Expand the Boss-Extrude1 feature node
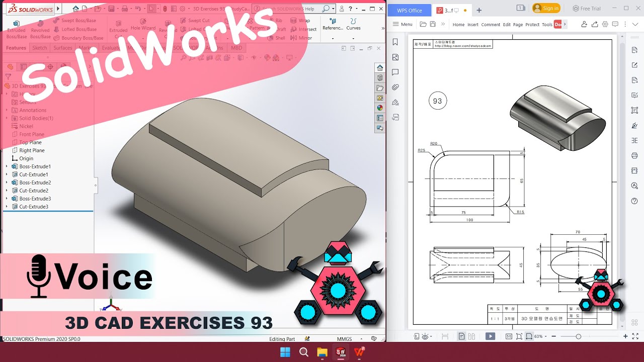The height and width of the screenshot is (362, 644). [7, 166]
